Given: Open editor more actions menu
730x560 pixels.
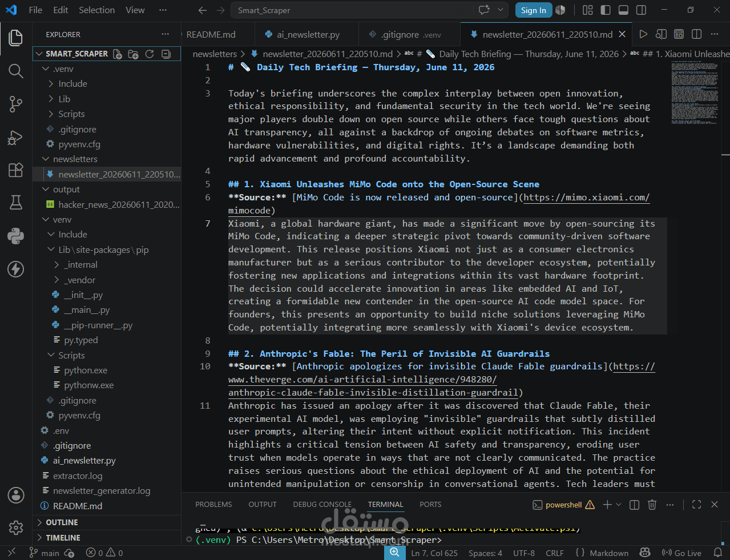Looking at the screenshot, I should coord(714,34).
